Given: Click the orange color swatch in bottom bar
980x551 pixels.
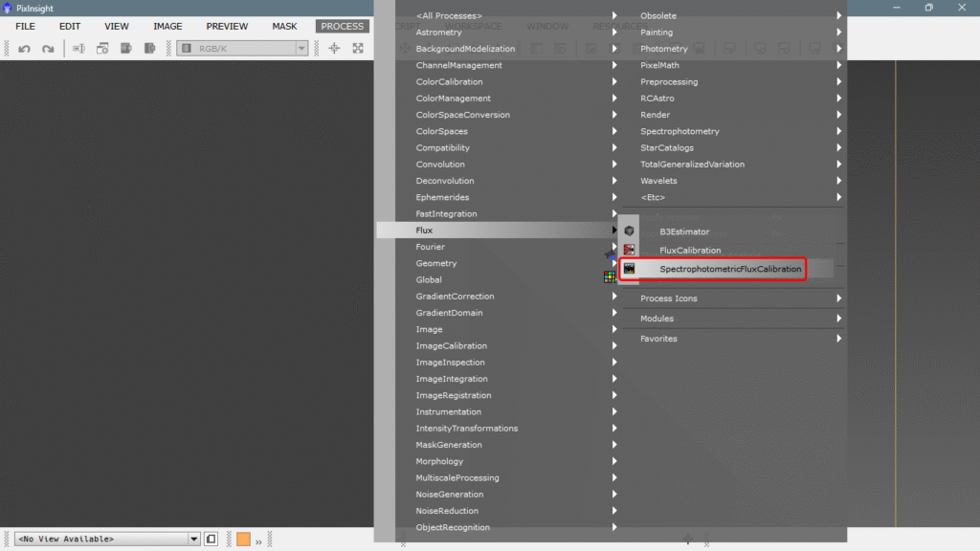Looking at the screenshot, I should (x=244, y=539).
